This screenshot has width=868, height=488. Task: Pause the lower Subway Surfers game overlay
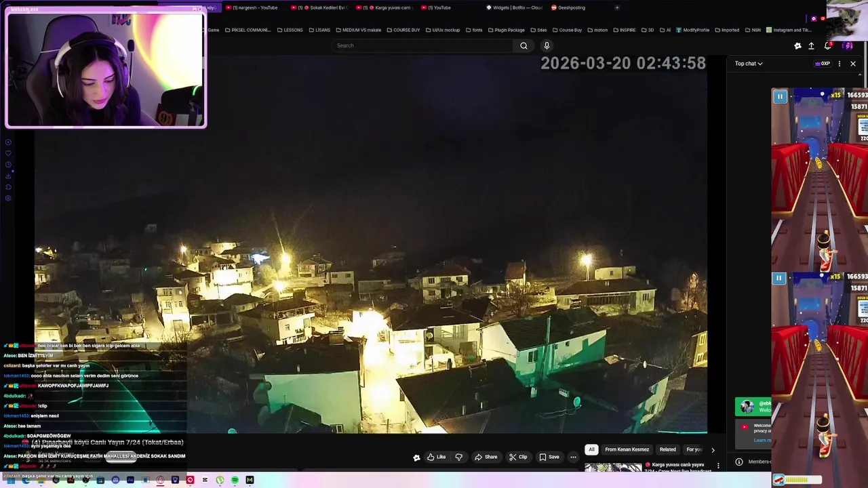[779, 278]
